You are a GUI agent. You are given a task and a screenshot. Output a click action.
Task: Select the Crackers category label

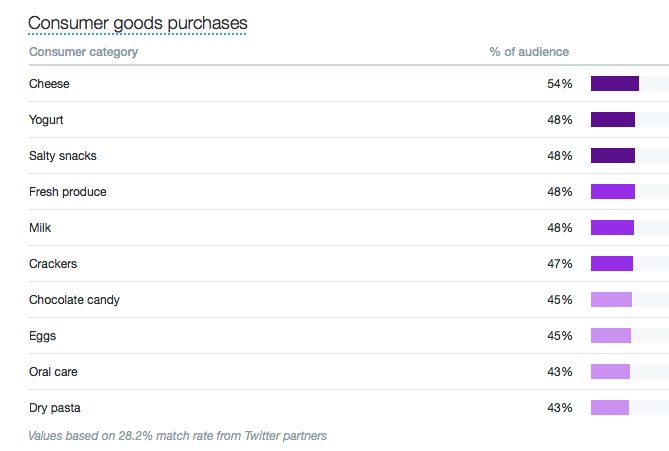53,264
